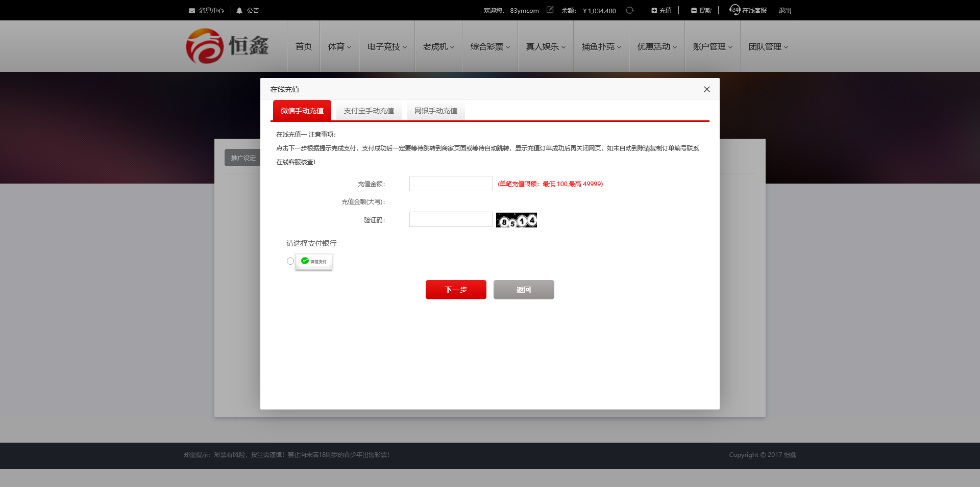Click the captcha image 8514 to refresh

(x=517, y=220)
